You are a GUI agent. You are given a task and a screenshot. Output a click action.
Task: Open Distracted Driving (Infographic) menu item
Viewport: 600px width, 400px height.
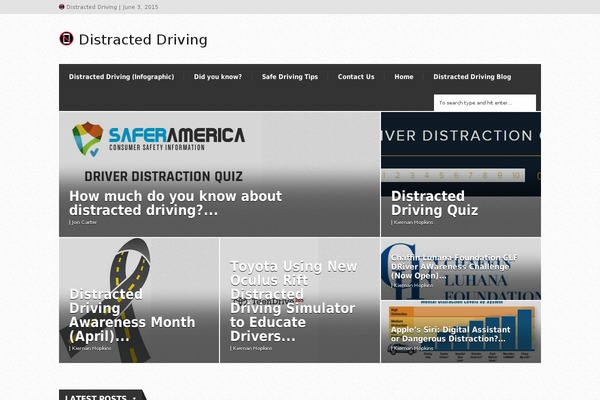tap(121, 77)
